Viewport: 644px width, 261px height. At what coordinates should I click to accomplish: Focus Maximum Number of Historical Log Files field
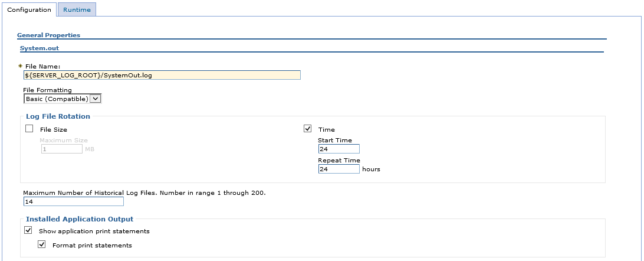coord(74,201)
